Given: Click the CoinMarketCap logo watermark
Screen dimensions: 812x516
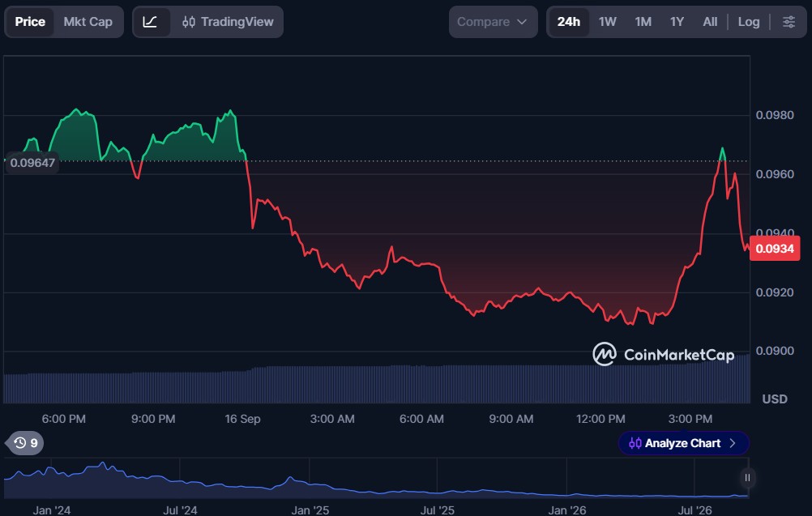Looking at the screenshot, I should [x=664, y=355].
